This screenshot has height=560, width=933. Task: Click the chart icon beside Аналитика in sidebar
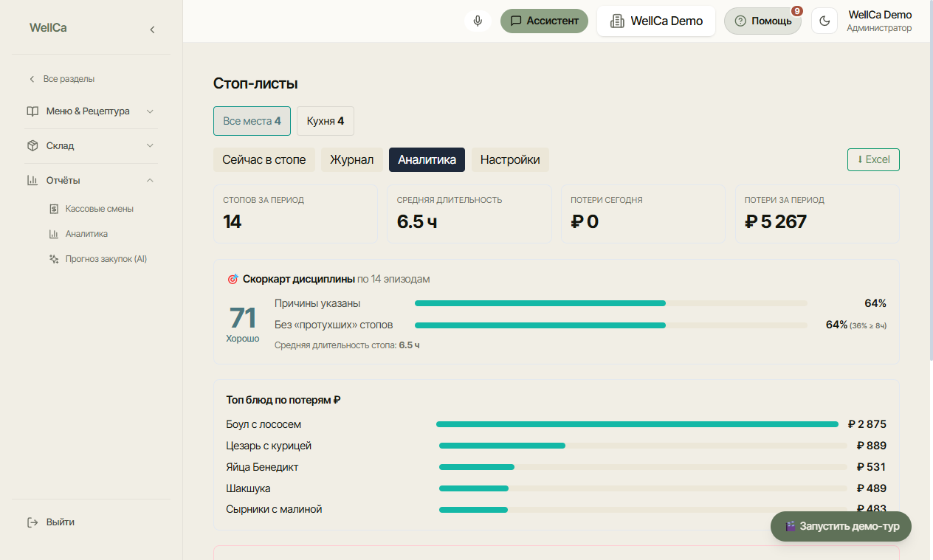(54, 234)
